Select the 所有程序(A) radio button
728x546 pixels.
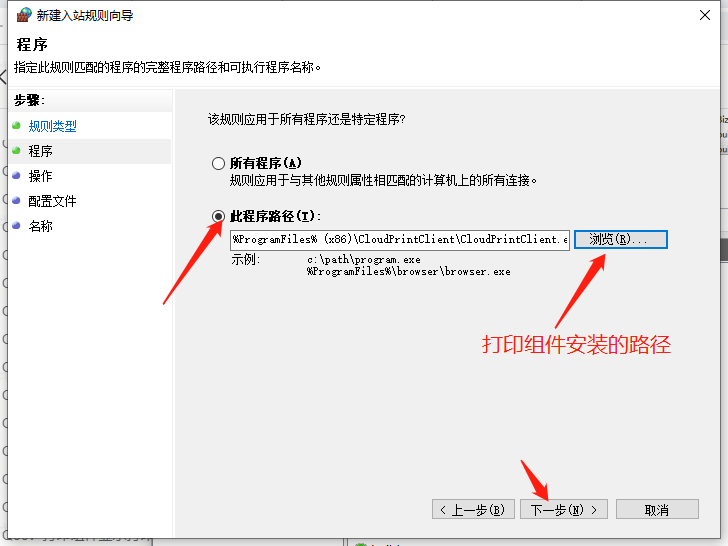[x=219, y=163]
